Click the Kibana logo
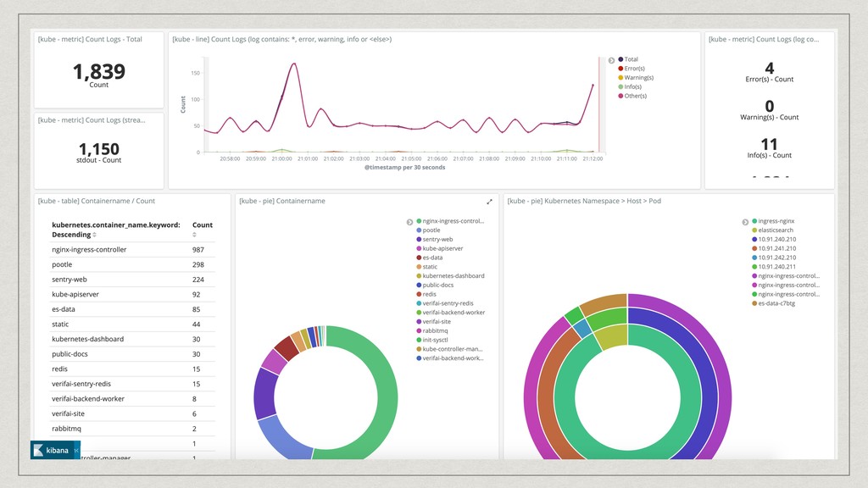The width and height of the screenshot is (868, 488). pos(51,451)
